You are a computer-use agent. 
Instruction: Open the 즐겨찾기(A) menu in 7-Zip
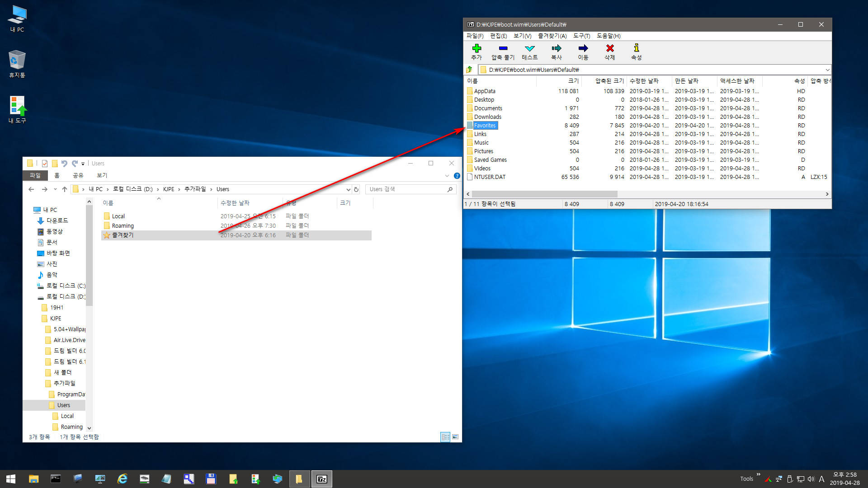pyautogui.click(x=552, y=36)
